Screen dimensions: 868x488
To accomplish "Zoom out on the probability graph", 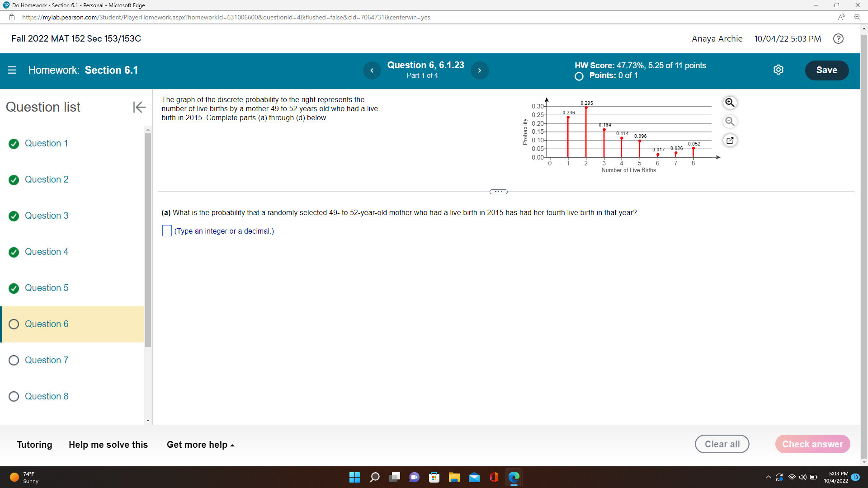I will point(730,121).
